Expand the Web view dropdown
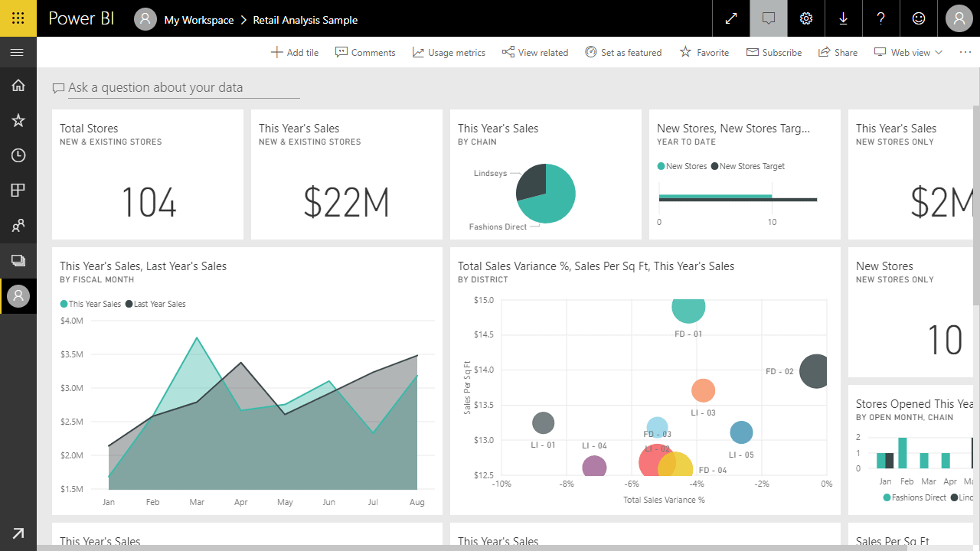980x551 pixels. (x=909, y=53)
